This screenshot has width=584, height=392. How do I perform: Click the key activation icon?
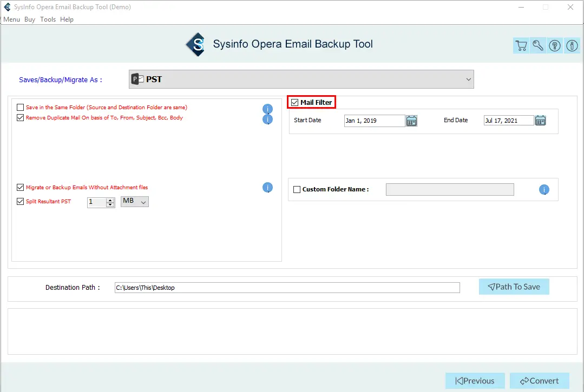tap(538, 46)
